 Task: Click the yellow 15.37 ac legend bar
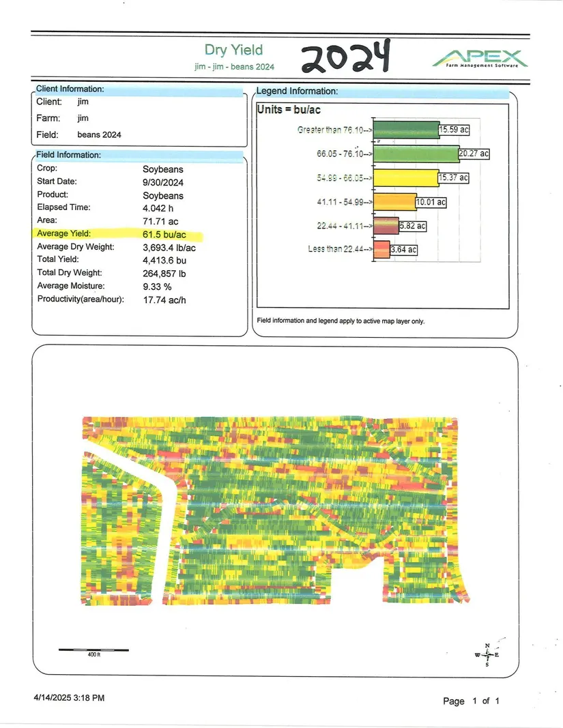[407, 178]
